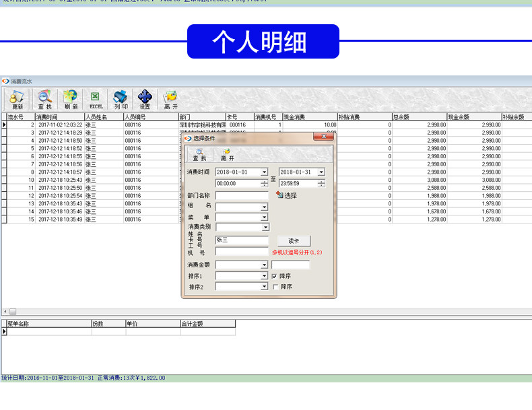
Task: Open the 消费类别 dropdown list
Action: [265, 227]
